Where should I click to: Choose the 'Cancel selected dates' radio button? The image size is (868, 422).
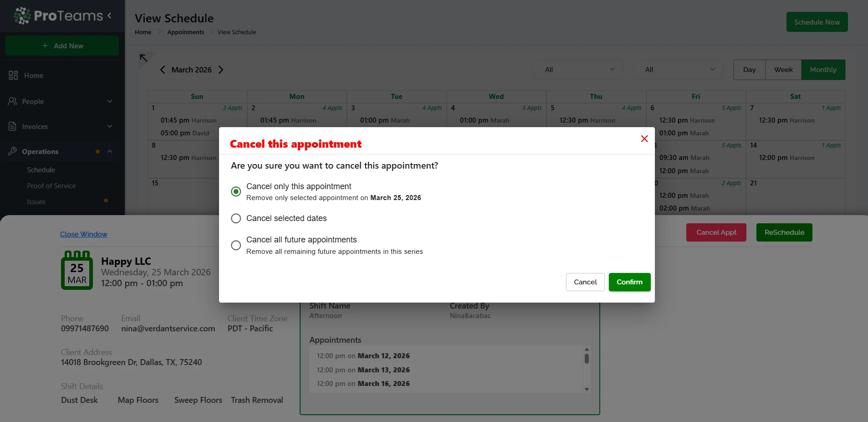(236, 218)
